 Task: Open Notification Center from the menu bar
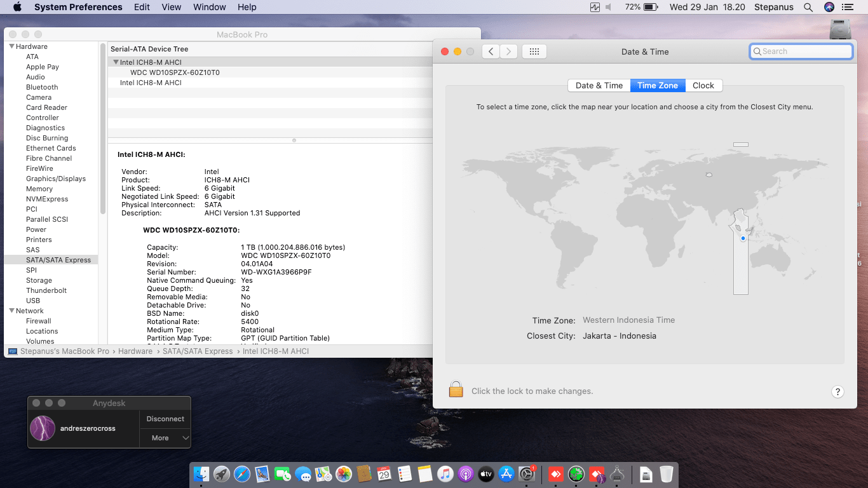[847, 7]
